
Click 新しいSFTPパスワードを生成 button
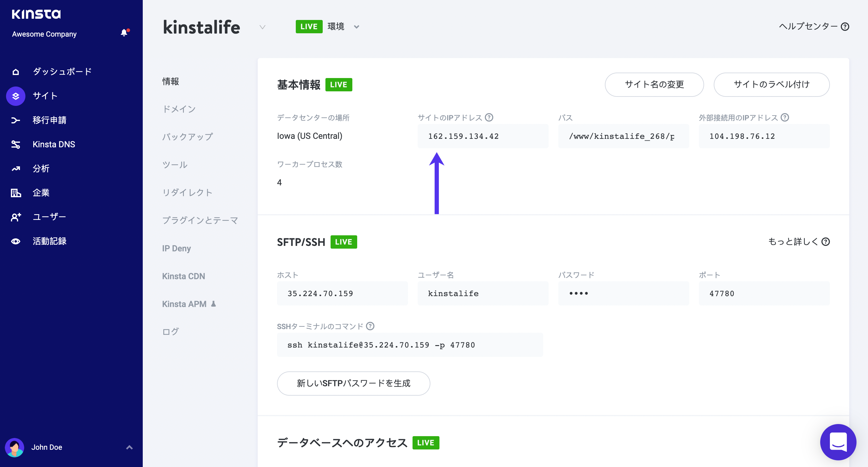(x=353, y=384)
